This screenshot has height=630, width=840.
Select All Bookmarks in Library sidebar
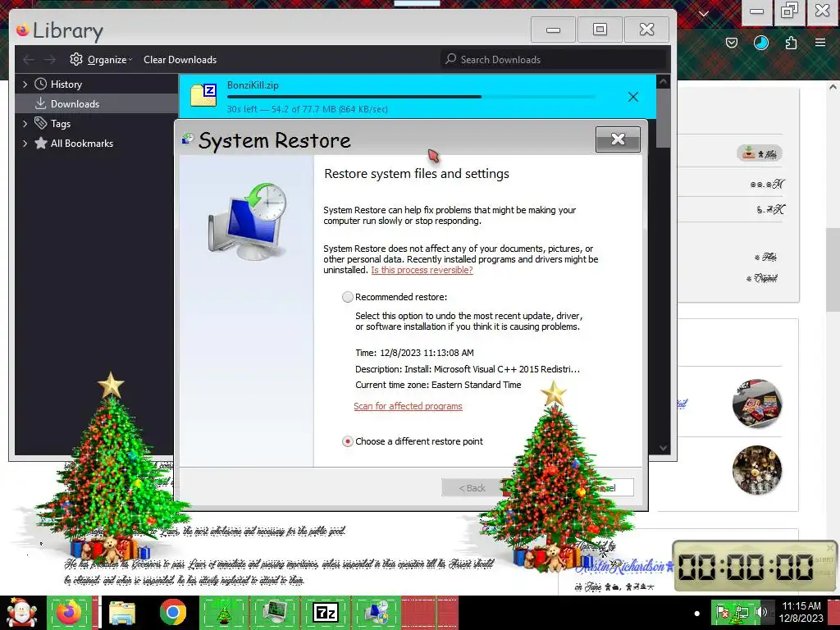click(x=97, y=143)
